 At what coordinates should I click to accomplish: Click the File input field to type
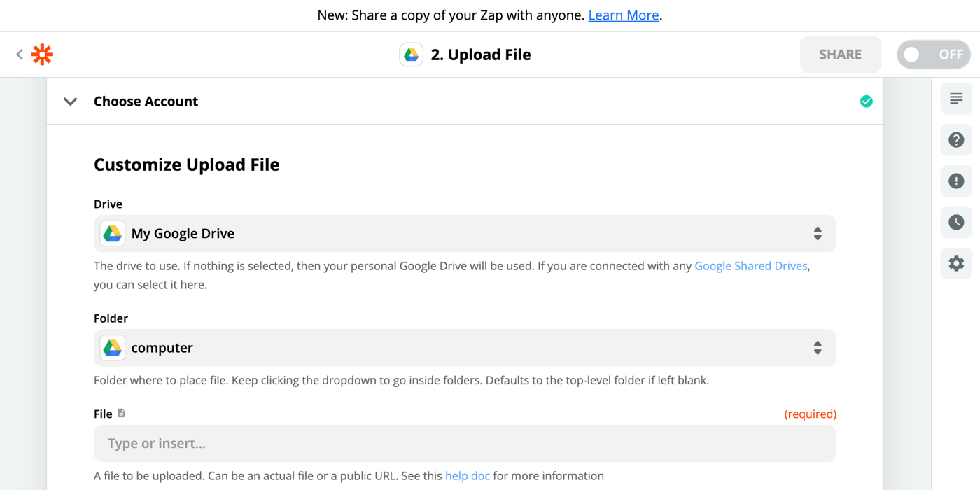[465, 443]
